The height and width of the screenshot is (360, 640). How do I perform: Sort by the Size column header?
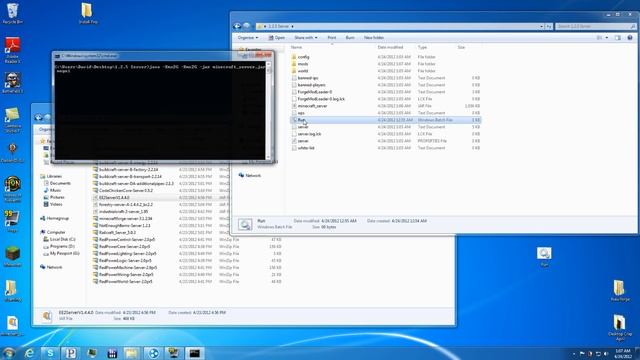tap(461, 47)
